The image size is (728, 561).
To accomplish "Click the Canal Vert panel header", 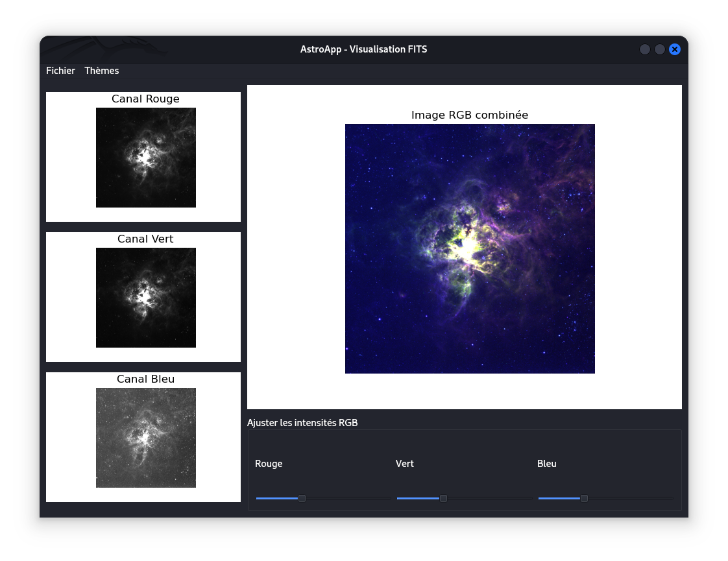I will [145, 239].
